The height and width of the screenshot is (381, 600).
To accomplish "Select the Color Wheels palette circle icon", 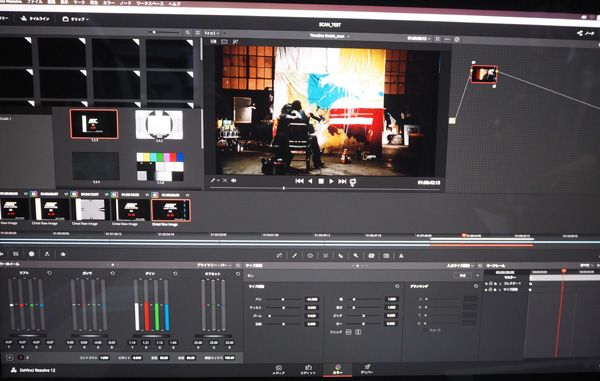I will [x=31, y=254].
